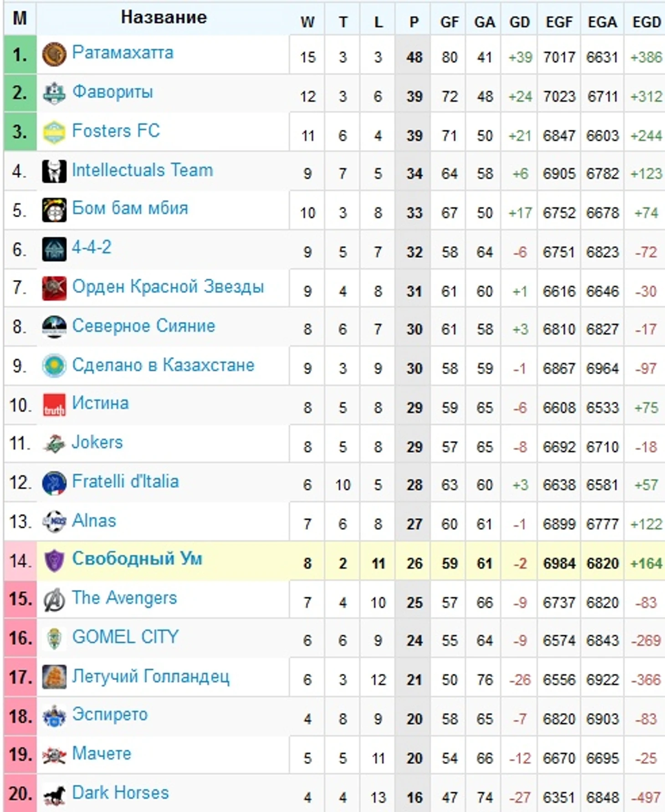Click the Летучий Голландец ship icon

(54, 677)
